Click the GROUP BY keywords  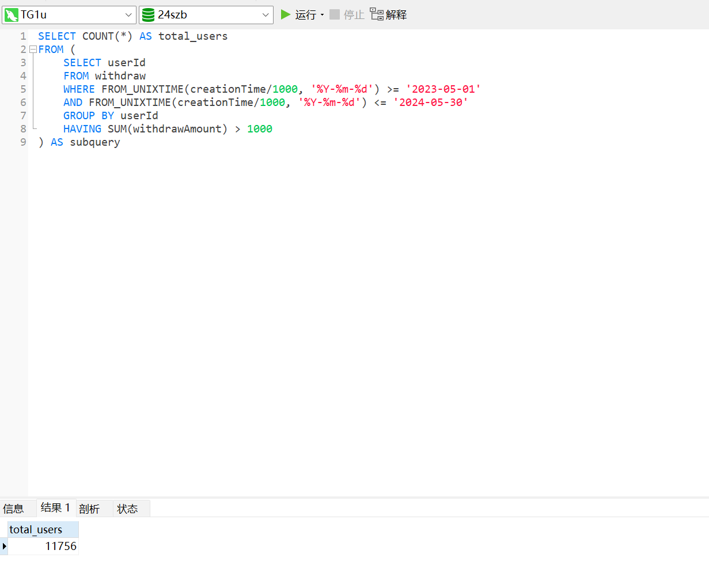pos(89,115)
